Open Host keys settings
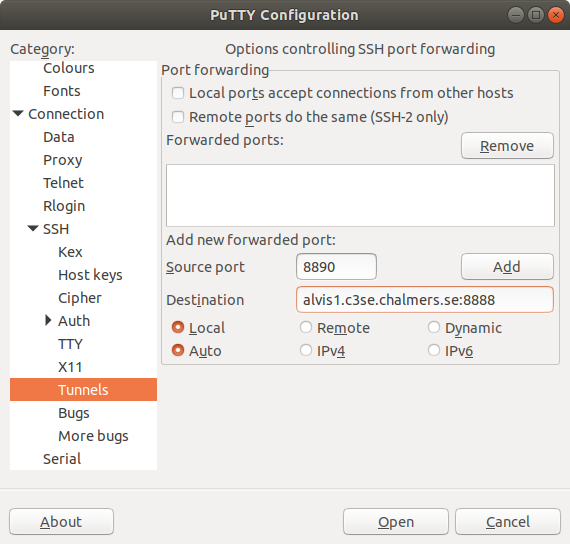 90,275
